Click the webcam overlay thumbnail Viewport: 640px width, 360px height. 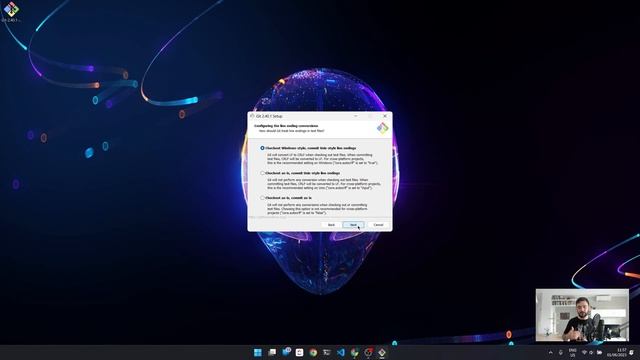point(582,315)
